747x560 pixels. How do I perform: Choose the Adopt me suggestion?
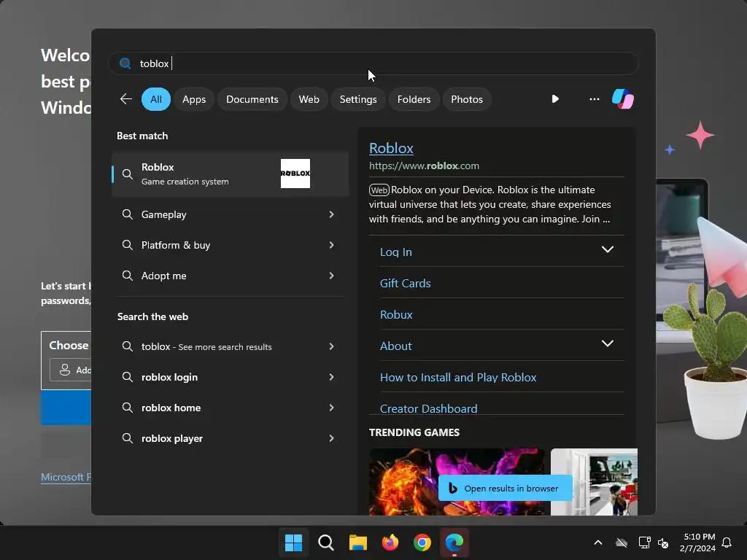(x=231, y=276)
